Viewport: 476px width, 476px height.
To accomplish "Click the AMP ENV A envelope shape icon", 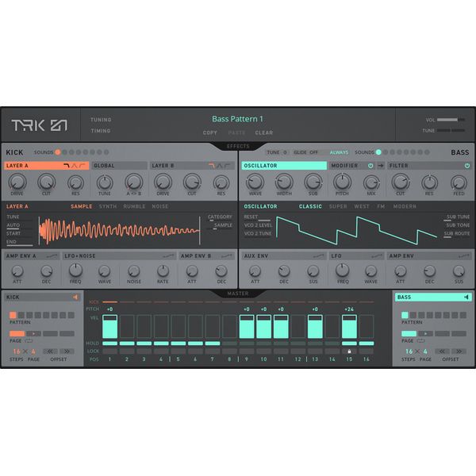I will pyautogui.click(x=52, y=256).
